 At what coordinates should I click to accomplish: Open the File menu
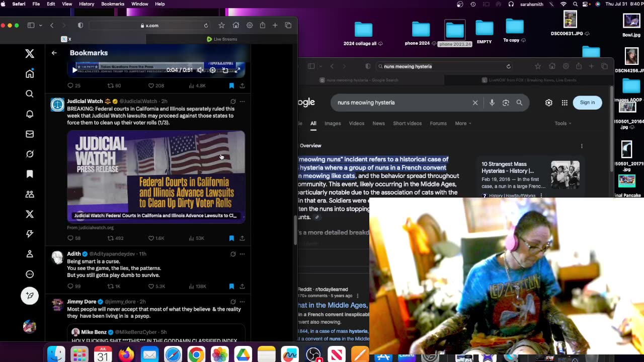point(36,4)
